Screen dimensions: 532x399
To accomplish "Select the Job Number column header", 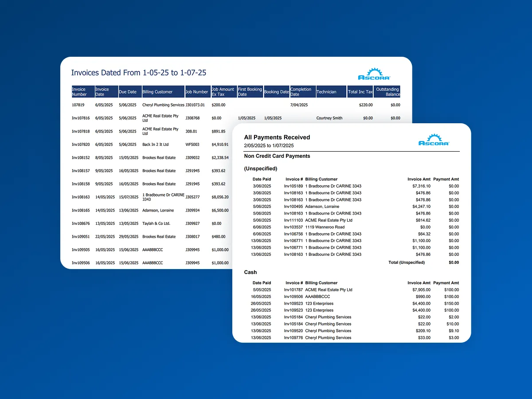I will [197, 92].
